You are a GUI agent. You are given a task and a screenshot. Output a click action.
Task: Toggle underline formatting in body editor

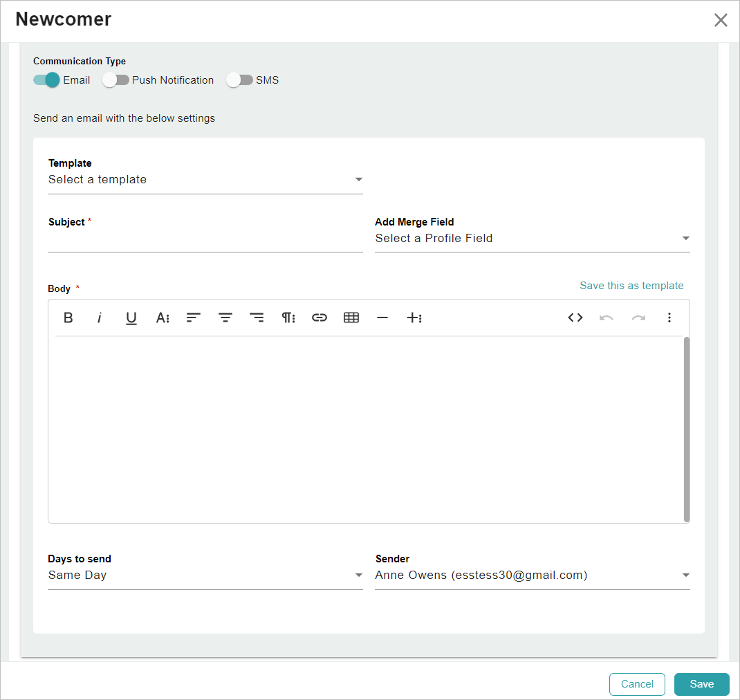tap(131, 317)
